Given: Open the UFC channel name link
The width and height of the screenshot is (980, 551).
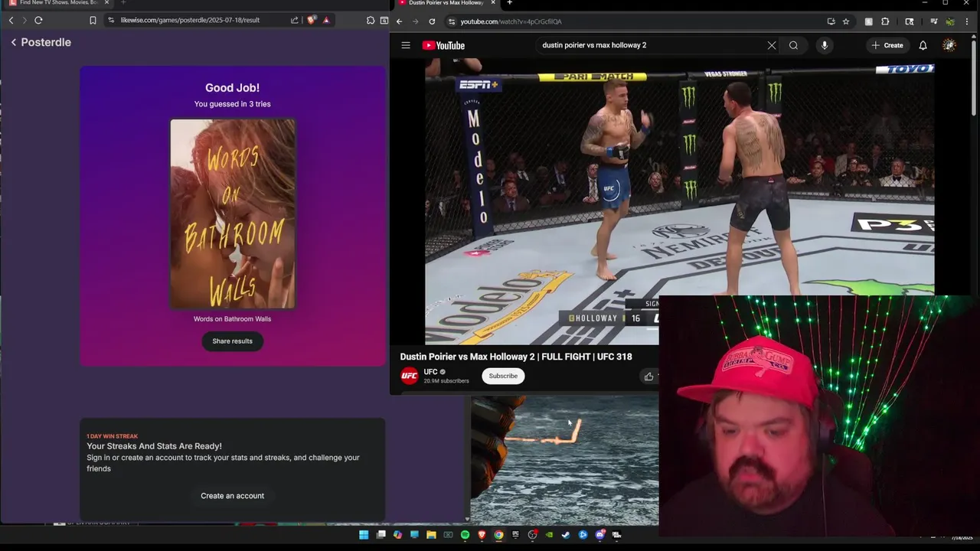Looking at the screenshot, I should pyautogui.click(x=430, y=372).
